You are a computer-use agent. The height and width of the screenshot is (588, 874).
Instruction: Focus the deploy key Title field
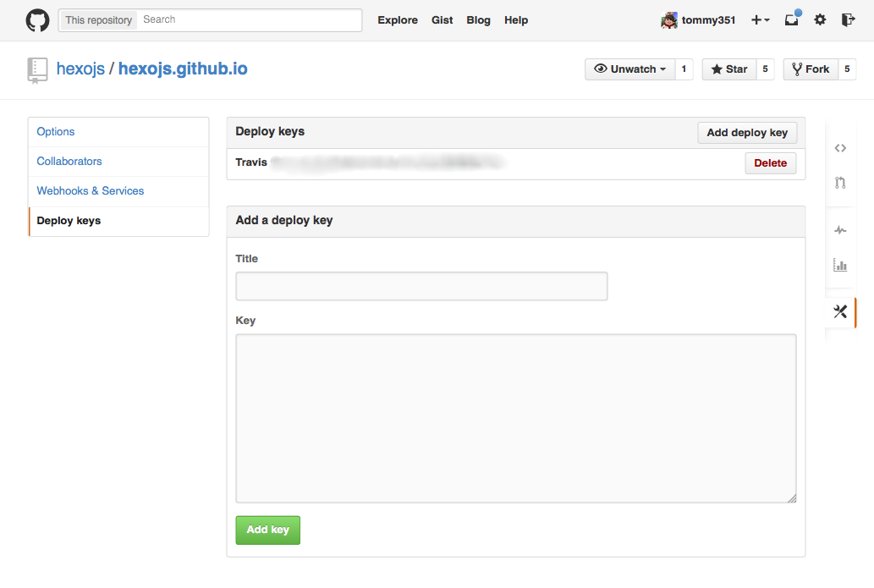point(421,286)
